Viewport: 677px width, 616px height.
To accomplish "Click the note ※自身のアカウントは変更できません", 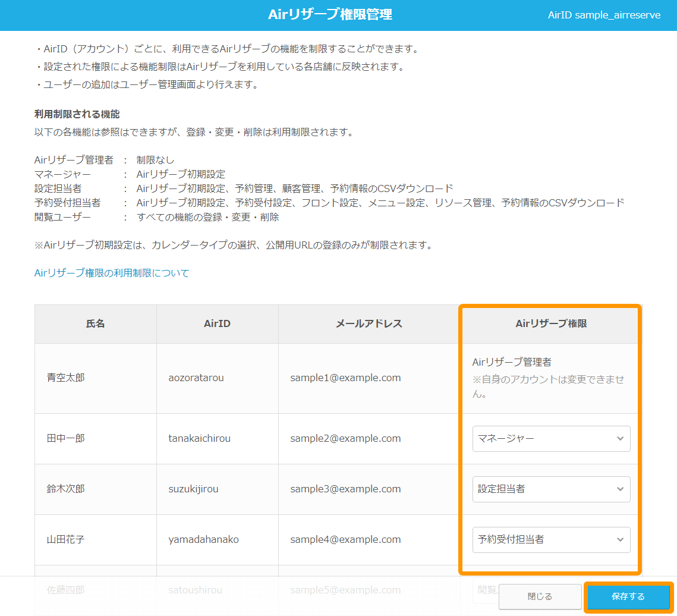I will coord(549,386).
